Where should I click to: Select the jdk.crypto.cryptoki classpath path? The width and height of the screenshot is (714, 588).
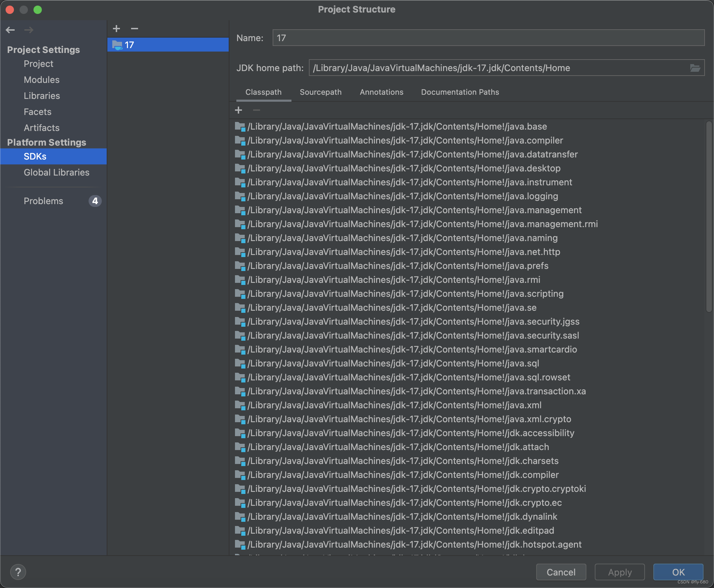click(x=417, y=489)
